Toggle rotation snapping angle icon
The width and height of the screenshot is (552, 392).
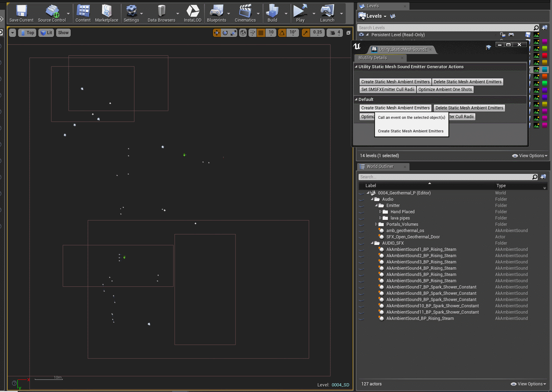pos(282,33)
